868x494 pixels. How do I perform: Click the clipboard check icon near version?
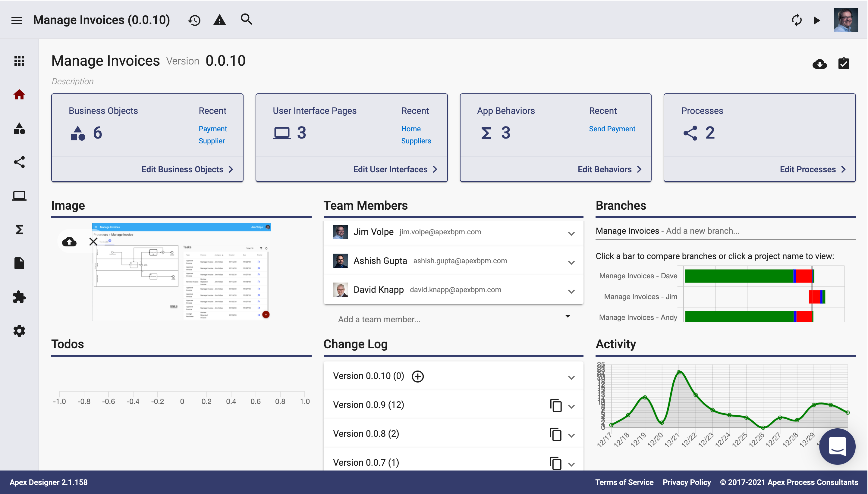844,63
